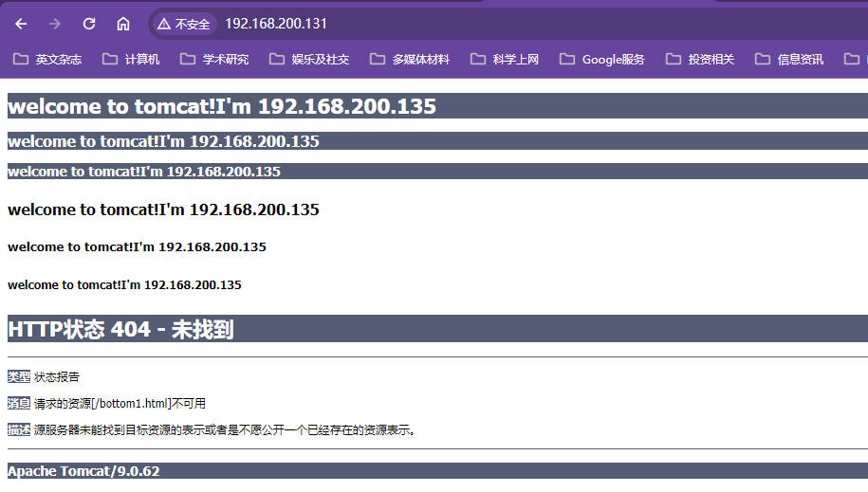Image resolution: width=868 pixels, height=492 pixels.
Task: Click the forward navigation arrow
Action: pyautogui.click(x=55, y=24)
